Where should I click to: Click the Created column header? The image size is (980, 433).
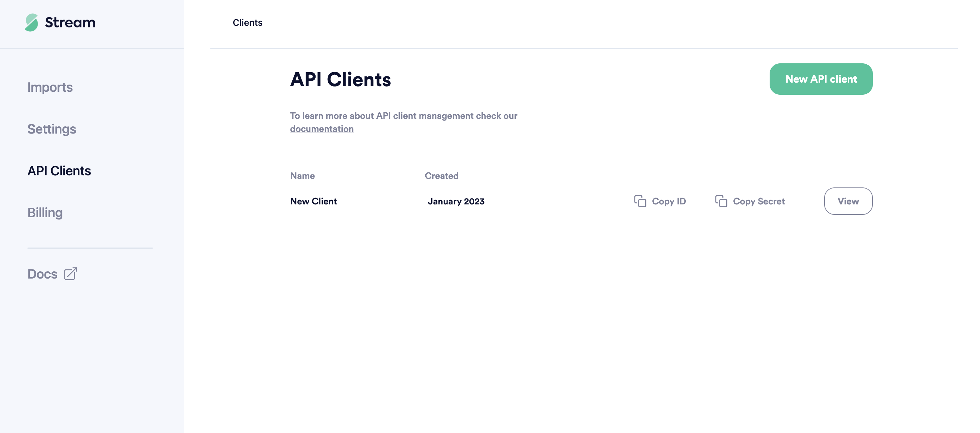pyautogui.click(x=441, y=176)
